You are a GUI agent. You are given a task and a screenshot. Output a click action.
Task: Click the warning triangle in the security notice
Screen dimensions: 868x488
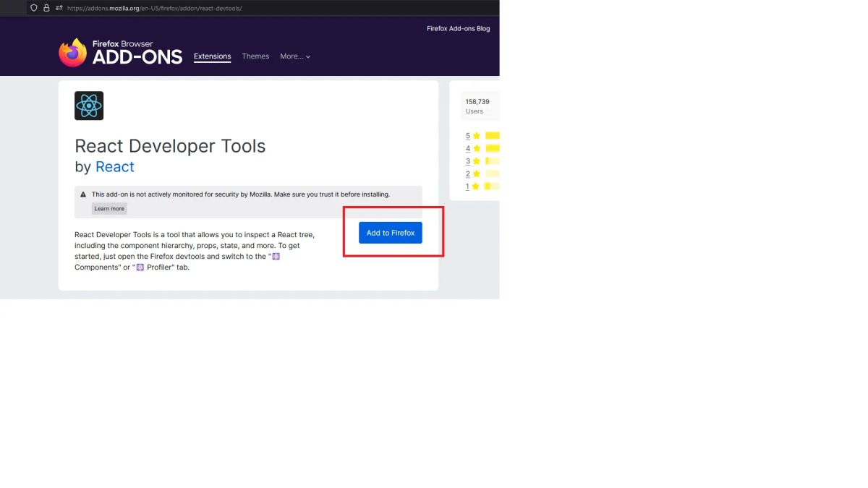[x=82, y=194]
